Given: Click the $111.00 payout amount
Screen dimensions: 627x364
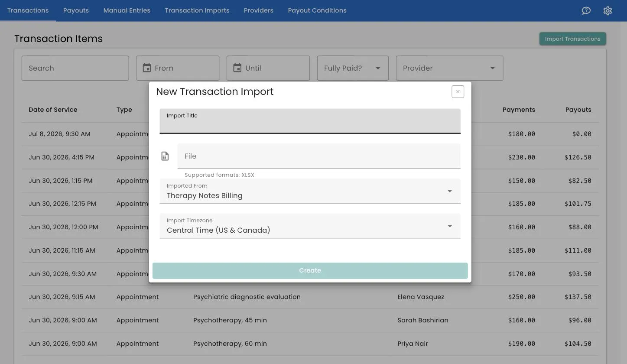Looking at the screenshot, I should (578, 250).
